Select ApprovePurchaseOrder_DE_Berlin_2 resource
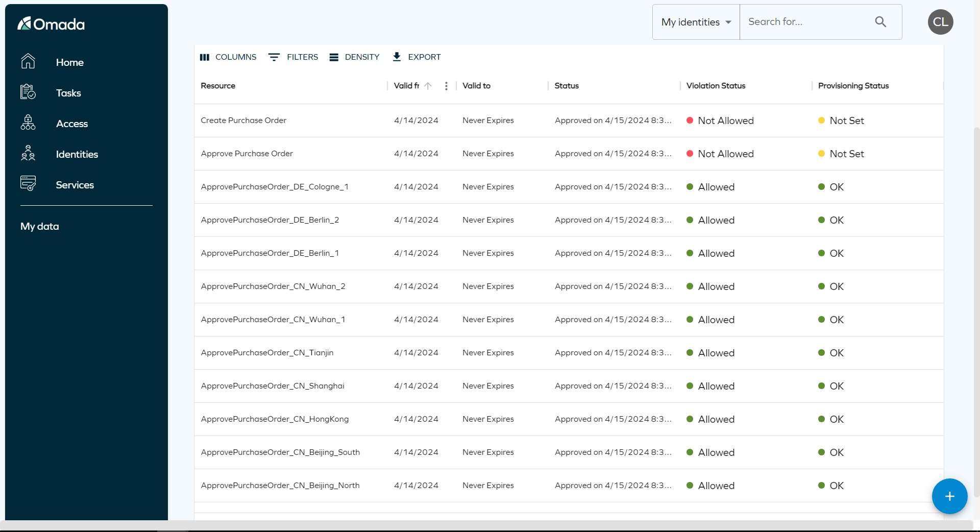 (270, 220)
